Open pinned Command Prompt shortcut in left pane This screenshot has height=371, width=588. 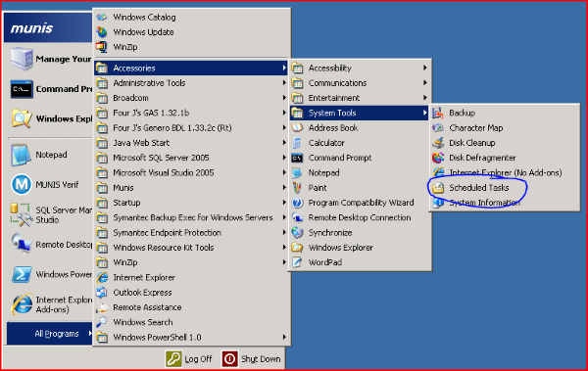tap(50, 89)
